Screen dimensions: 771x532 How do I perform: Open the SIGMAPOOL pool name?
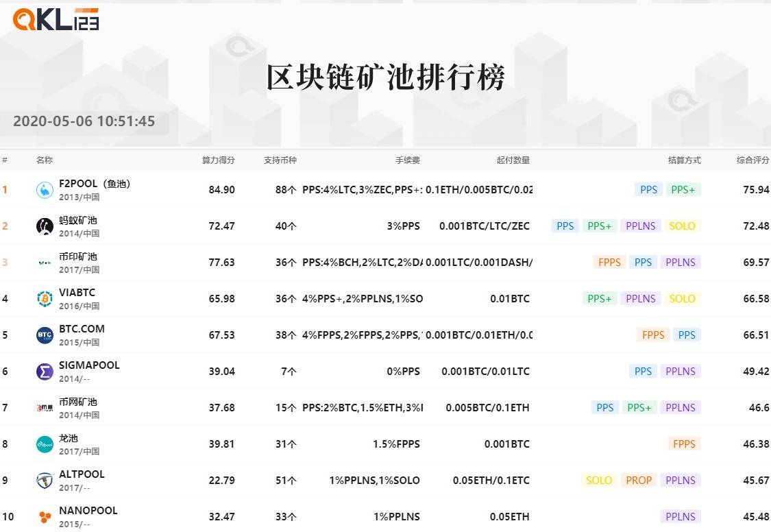[x=89, y=365]
